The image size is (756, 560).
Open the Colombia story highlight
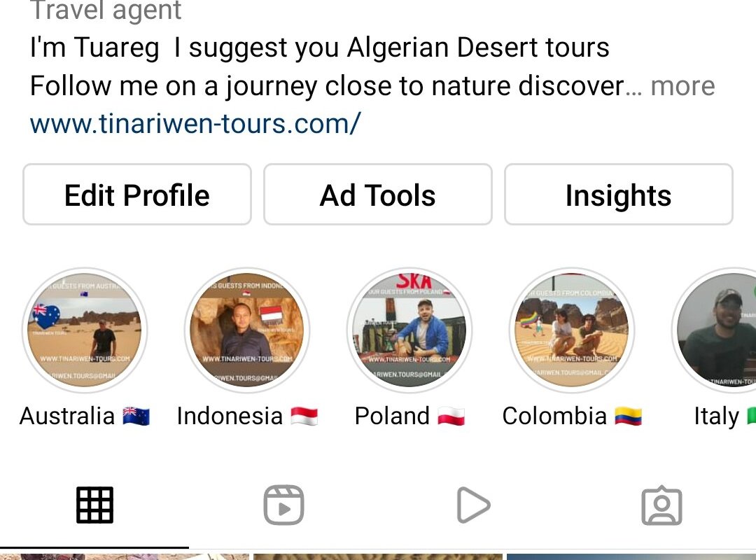click(x=572, y=330)
